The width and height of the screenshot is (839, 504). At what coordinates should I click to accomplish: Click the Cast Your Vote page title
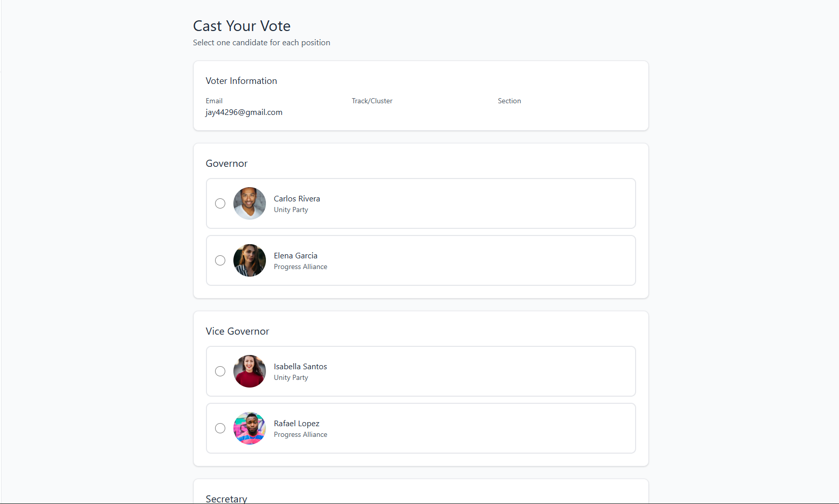coord(242,26)
